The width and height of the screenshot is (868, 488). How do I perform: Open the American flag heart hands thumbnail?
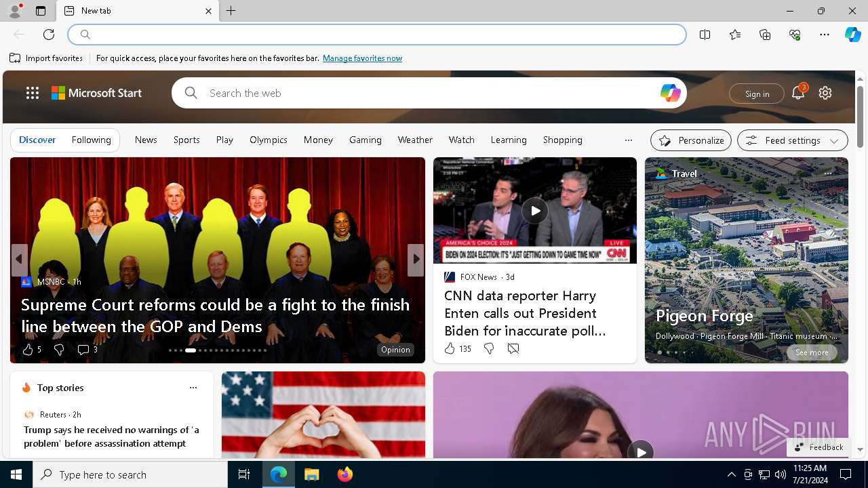click(x=323, y=415)
